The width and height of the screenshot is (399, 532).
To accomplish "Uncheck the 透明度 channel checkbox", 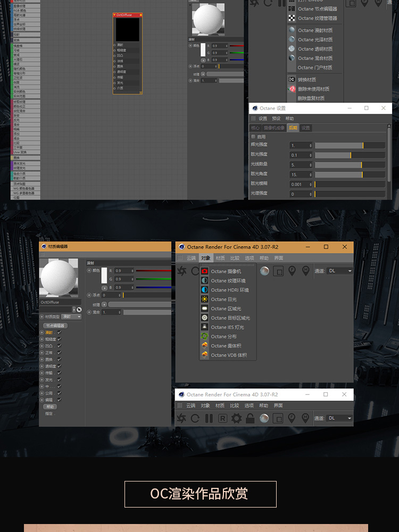I will [x=60, y=366].
